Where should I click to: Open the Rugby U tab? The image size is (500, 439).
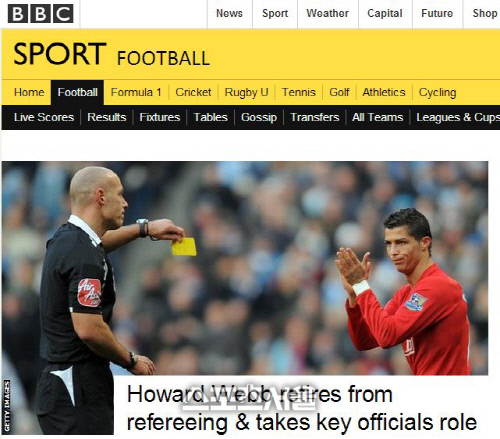point(246,92)
